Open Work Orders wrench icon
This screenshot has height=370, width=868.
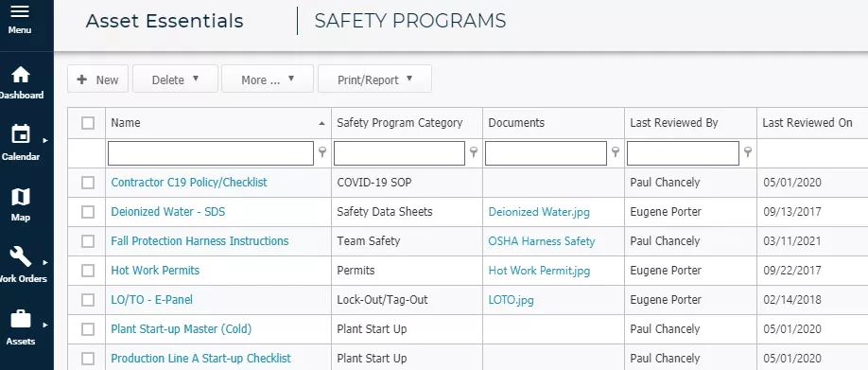pyautogui.click(x=21, y=257)
